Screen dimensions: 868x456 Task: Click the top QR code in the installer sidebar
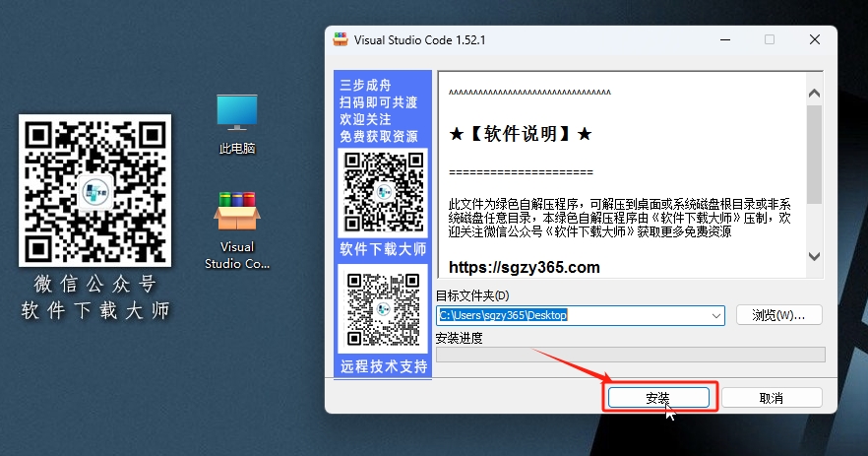(x=383, y=192)
